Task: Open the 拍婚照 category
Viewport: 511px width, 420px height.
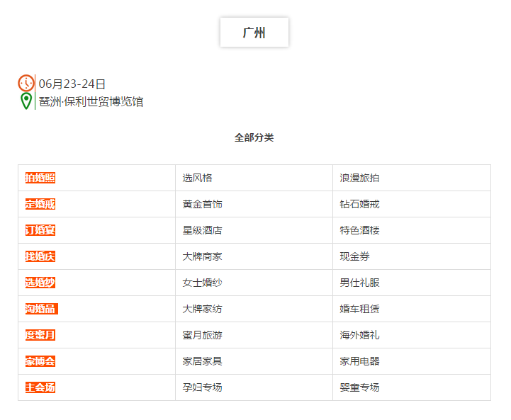Action: (x=40, y=178)
